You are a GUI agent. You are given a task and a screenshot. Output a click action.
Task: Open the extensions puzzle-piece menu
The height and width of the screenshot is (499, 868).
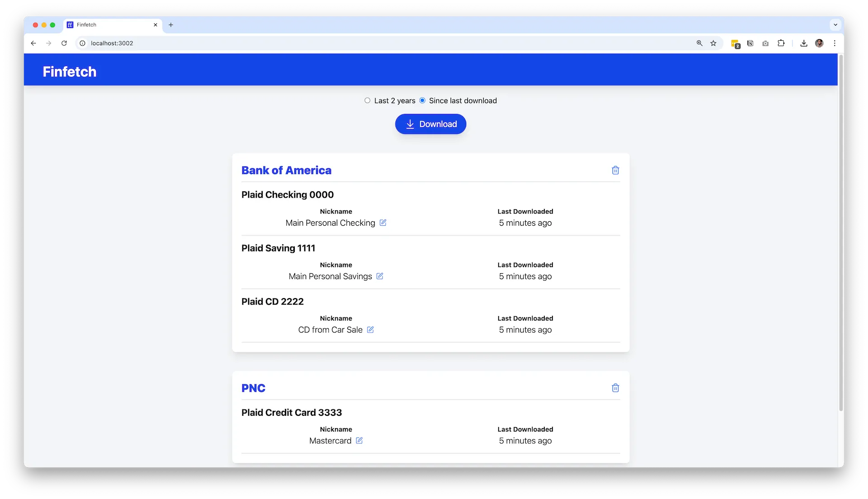[x=781, y=43]
